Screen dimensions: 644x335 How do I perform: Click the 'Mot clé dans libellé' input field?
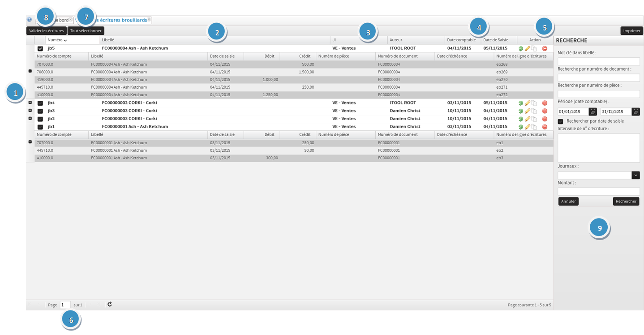tap(598, 61)
